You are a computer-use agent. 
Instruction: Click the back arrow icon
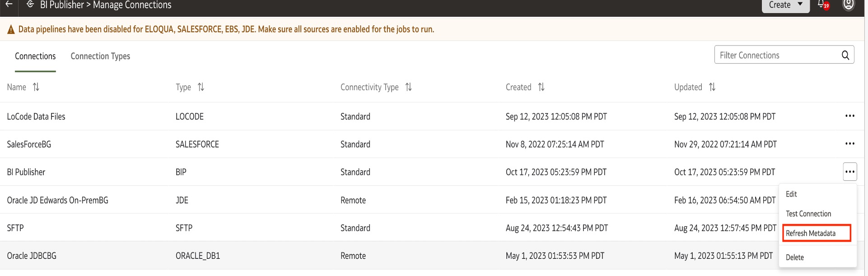[9, 5]
